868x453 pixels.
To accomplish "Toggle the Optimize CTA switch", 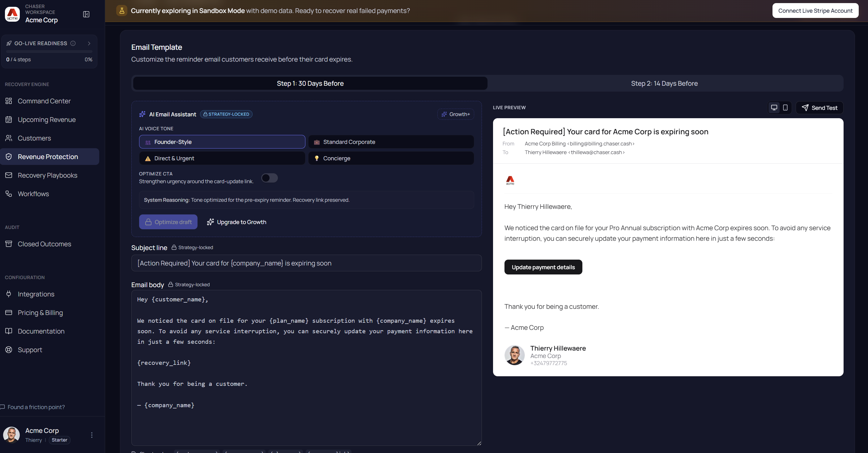I will (x=270, y=178).
